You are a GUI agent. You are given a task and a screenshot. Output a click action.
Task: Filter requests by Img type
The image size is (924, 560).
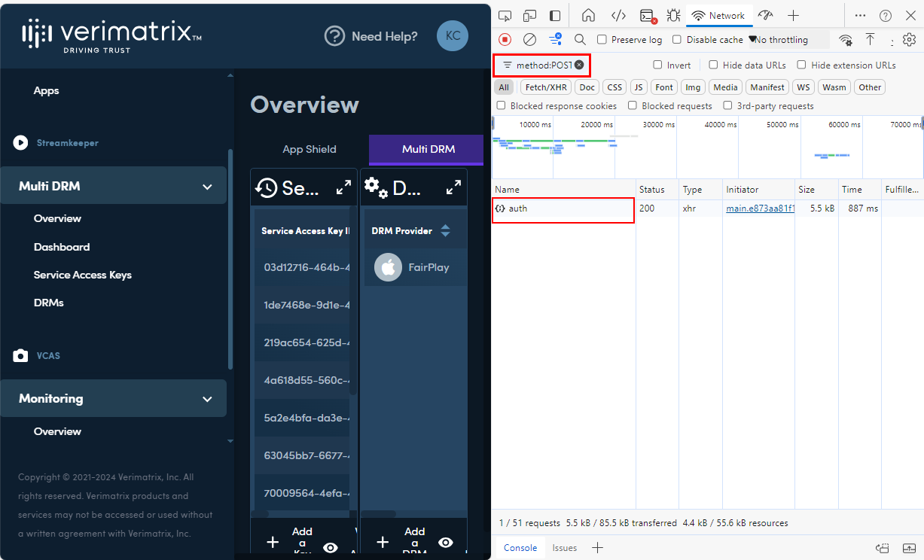pyautogui.click(x=693, y=87)
